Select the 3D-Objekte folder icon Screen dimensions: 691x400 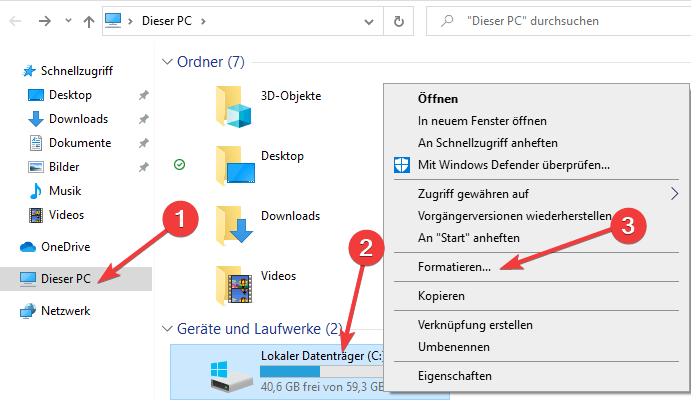[x=234, y=107]
